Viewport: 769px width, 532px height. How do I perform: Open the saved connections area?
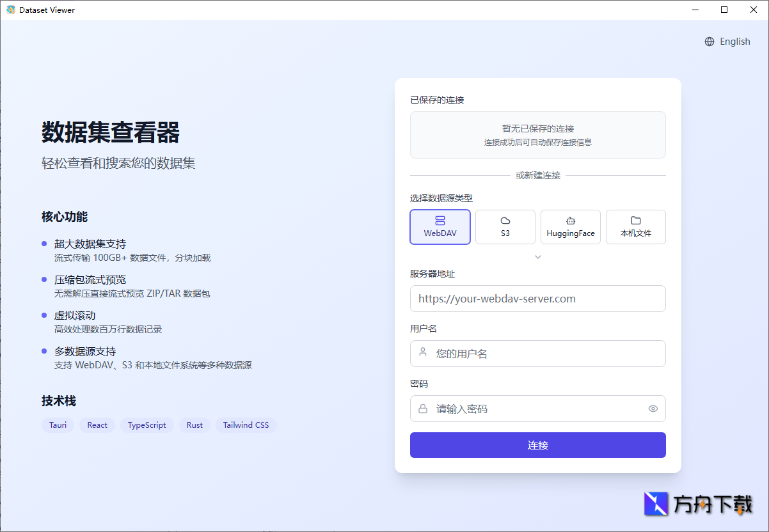pos(537,134)
